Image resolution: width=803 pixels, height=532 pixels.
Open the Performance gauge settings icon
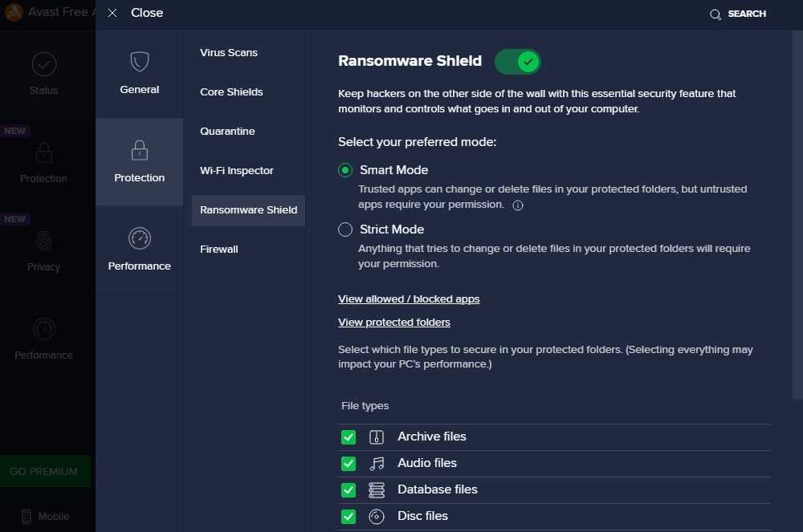point(140,238)
